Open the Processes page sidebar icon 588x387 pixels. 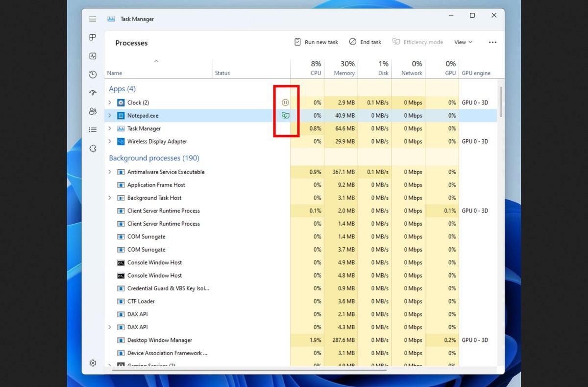tap(93, 37)
